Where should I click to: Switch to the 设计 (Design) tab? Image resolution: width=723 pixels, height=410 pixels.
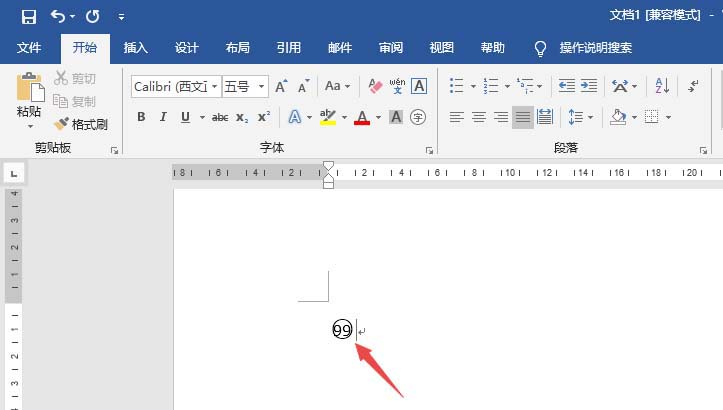pyautogui.click(x=187, y=48)
